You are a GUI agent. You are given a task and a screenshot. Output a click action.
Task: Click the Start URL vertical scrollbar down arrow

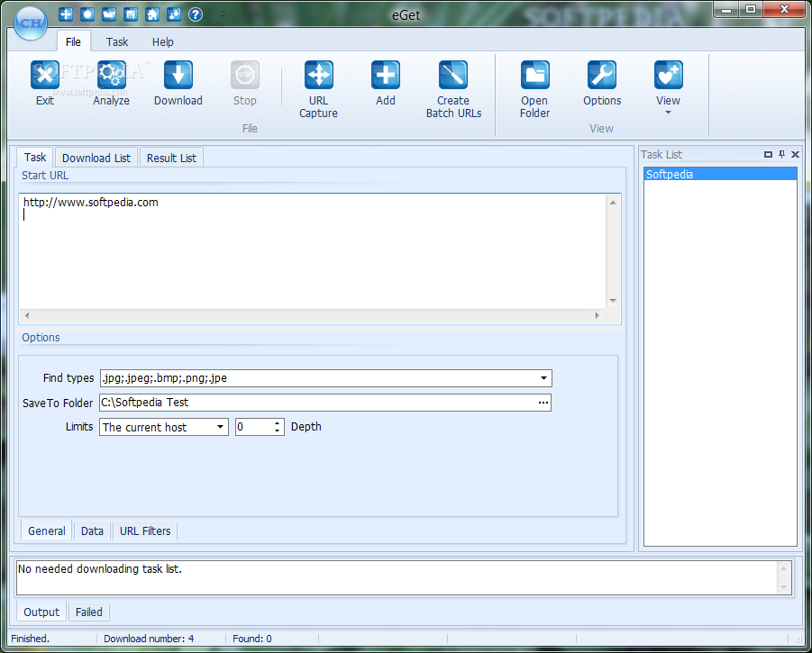pos(613,301)
